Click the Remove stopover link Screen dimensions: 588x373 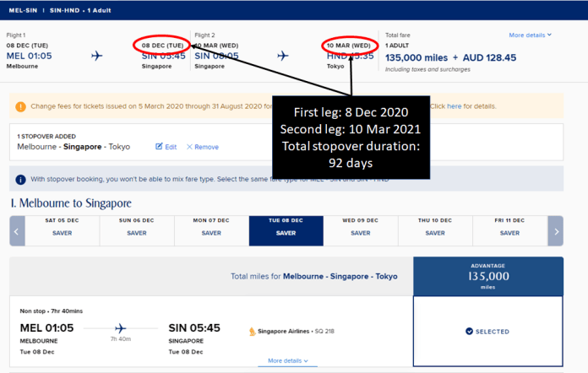(x=203, y=147)
